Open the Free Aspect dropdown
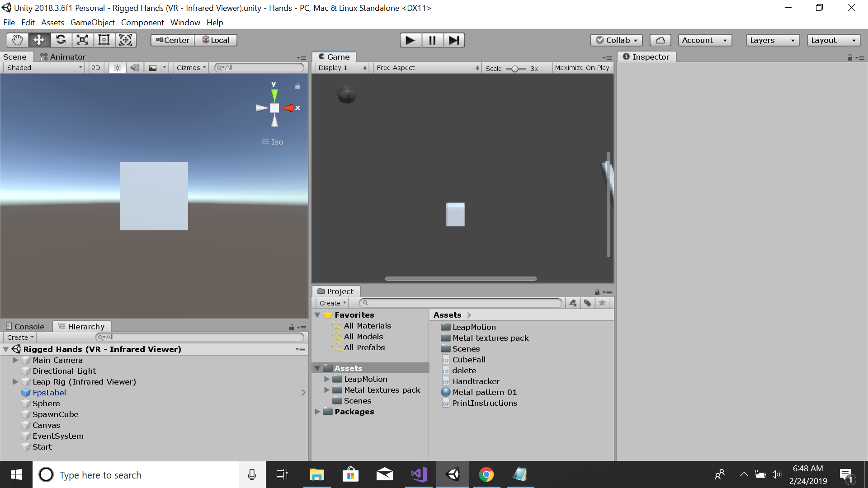 click(427, 68)
